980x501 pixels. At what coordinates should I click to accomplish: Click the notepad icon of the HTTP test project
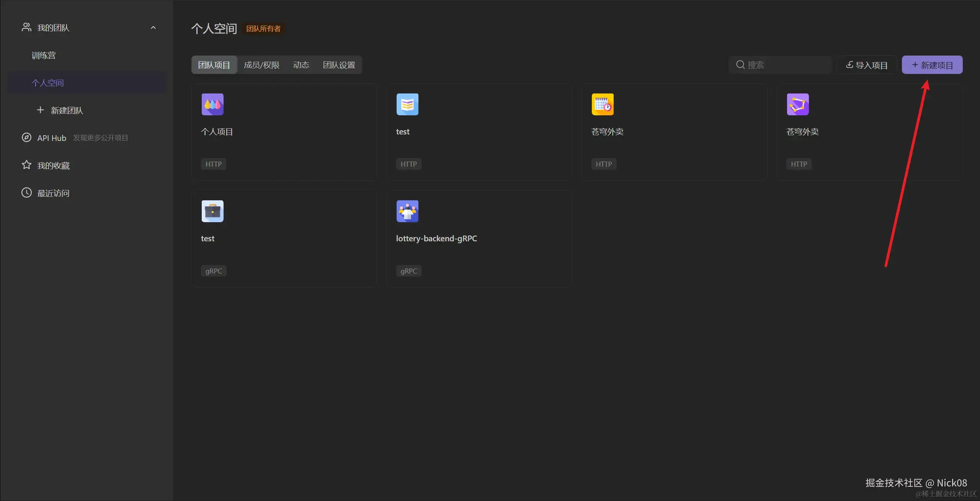tap(407, 104)
